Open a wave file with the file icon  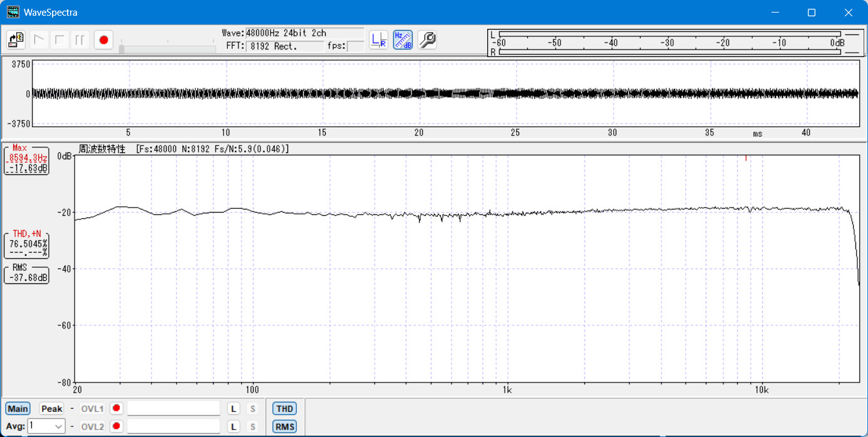tap(16, 40)
